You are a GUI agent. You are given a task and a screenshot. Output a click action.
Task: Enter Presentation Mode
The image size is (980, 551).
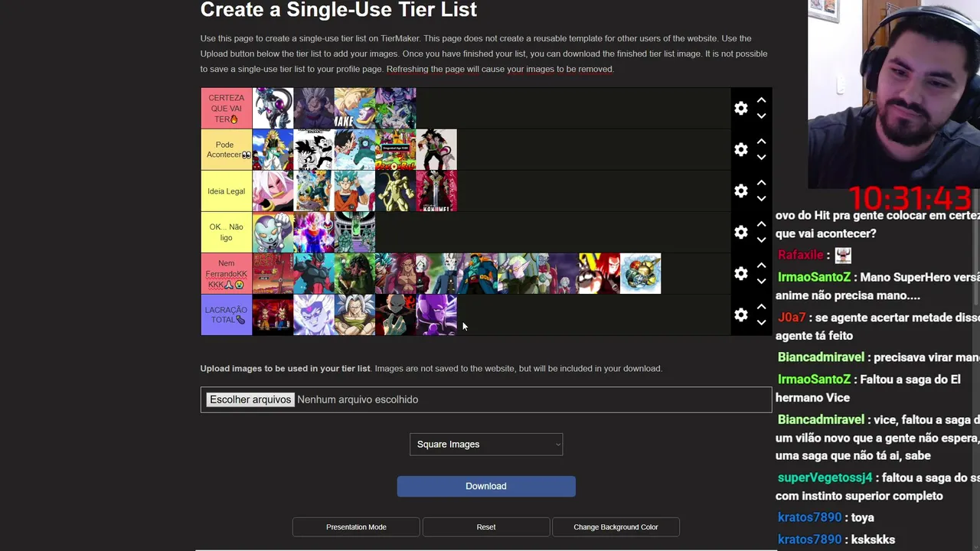point(356,527)
